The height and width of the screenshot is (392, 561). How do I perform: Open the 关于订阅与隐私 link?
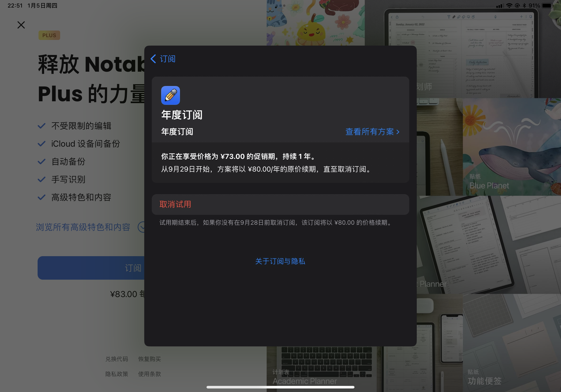click(280, 261)
